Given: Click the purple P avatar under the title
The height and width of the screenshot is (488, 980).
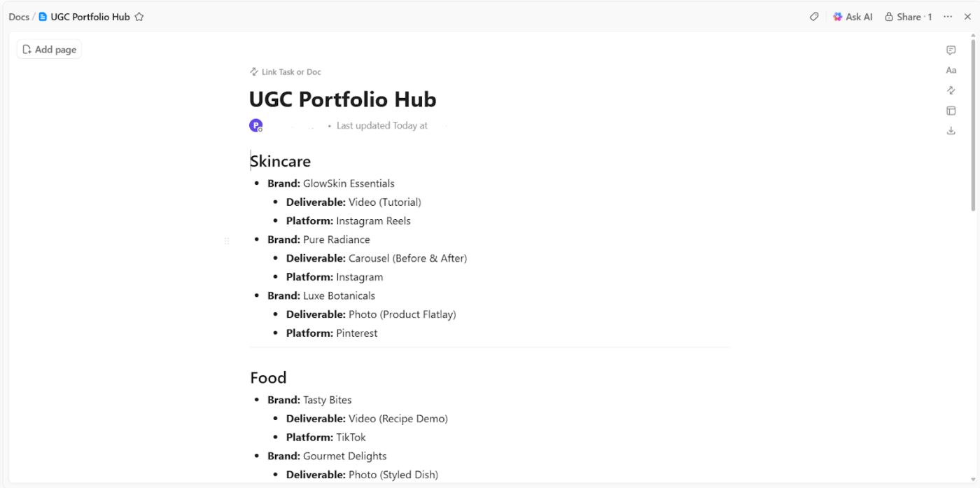Looking at the screenshot, I should coord(255,125).
